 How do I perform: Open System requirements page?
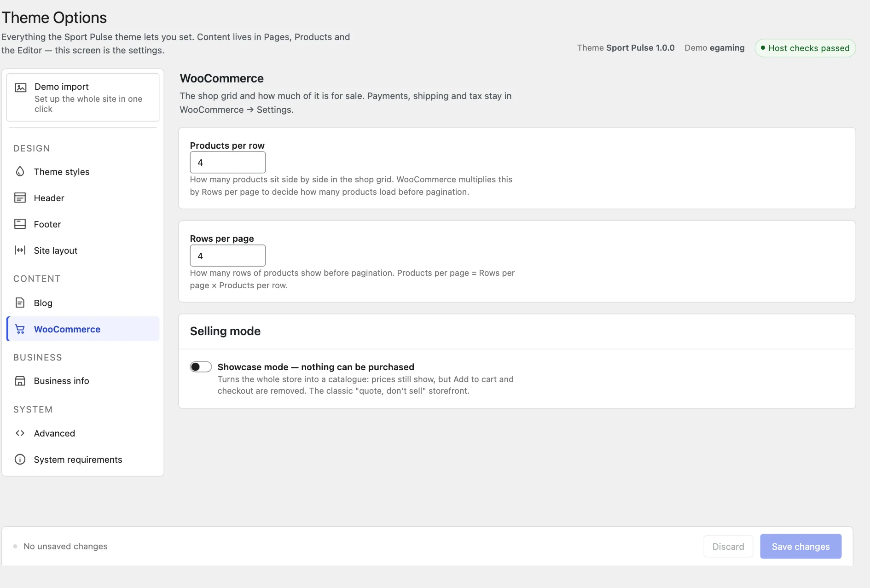click(83, 460)
